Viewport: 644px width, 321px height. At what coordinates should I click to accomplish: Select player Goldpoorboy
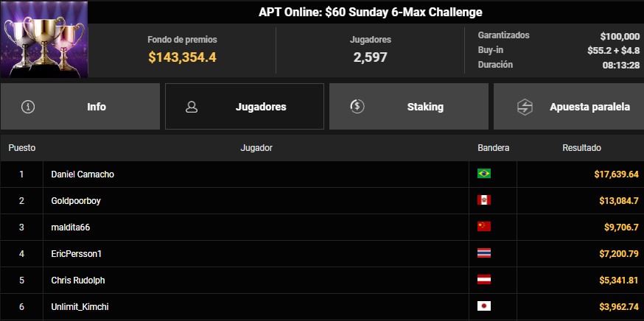pyautogui.click(x=76, y=201)
